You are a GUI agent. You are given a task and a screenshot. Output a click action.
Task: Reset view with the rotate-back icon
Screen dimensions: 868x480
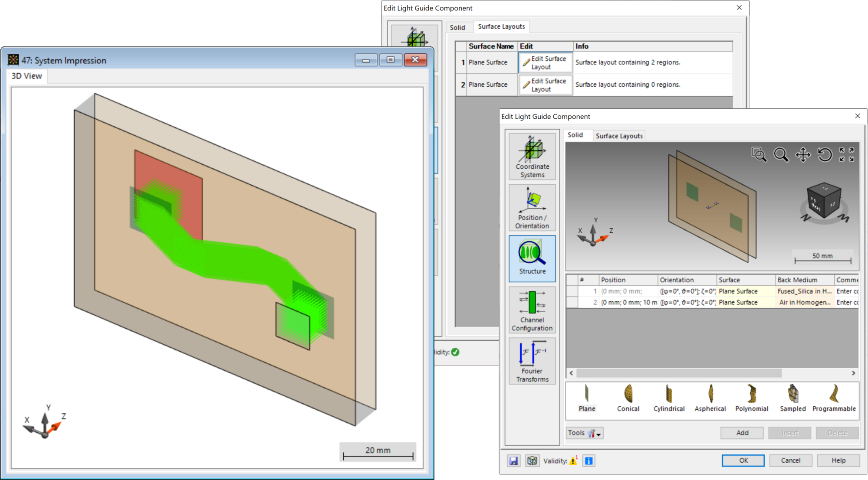tap(825, 155)
